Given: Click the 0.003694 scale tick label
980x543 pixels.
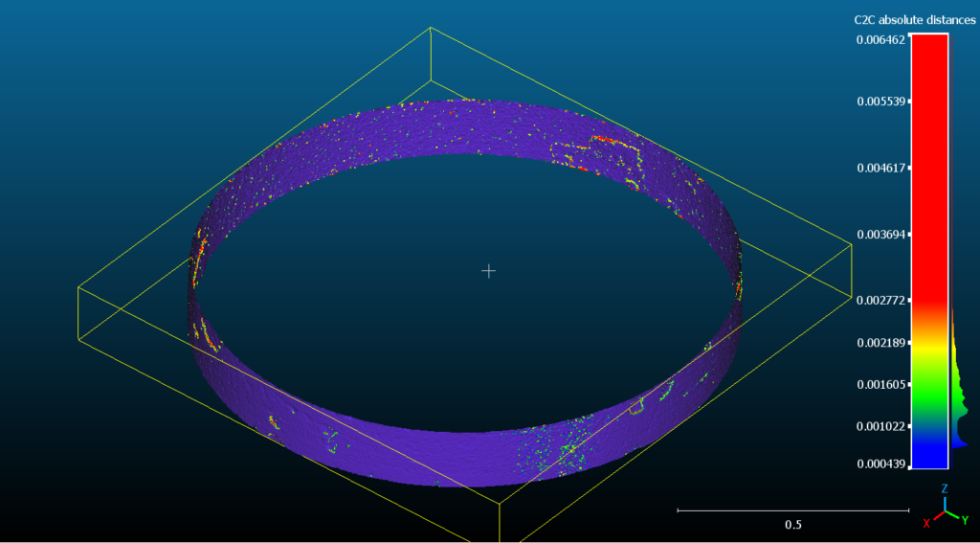Looking at the screenshot, I should [880, 235].
